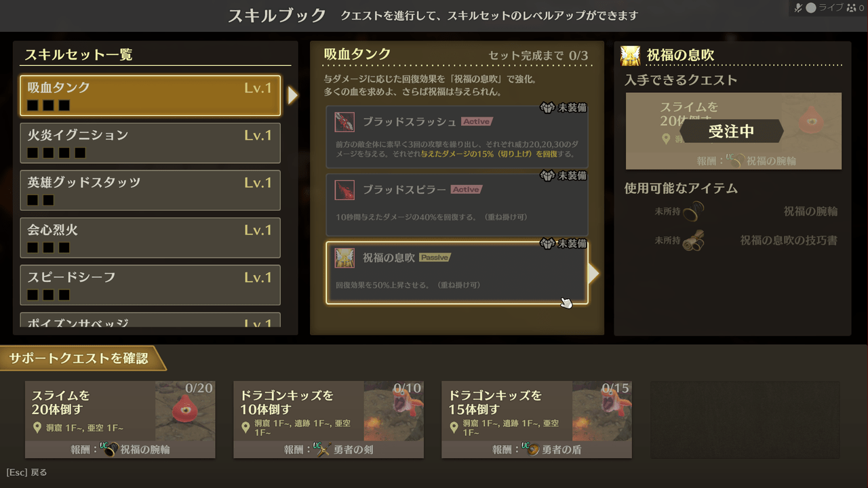Click the ブラッドスピラー skill icon
The width and height of the screenshot is (868, 488).
point(344,190)
